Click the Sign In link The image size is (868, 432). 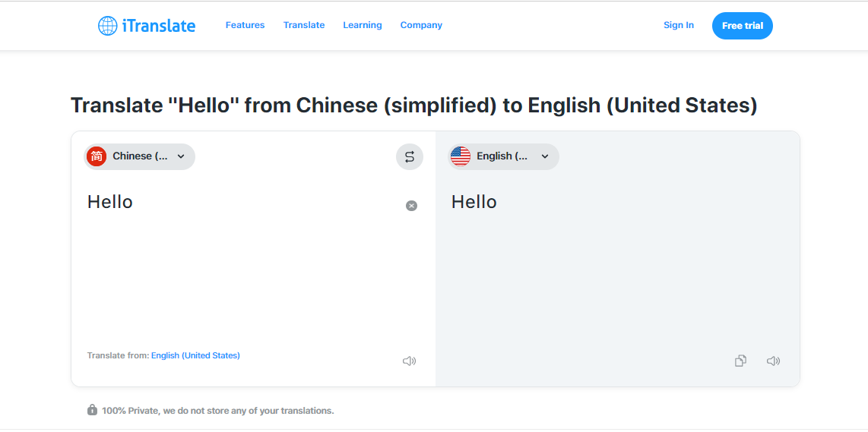679,26
